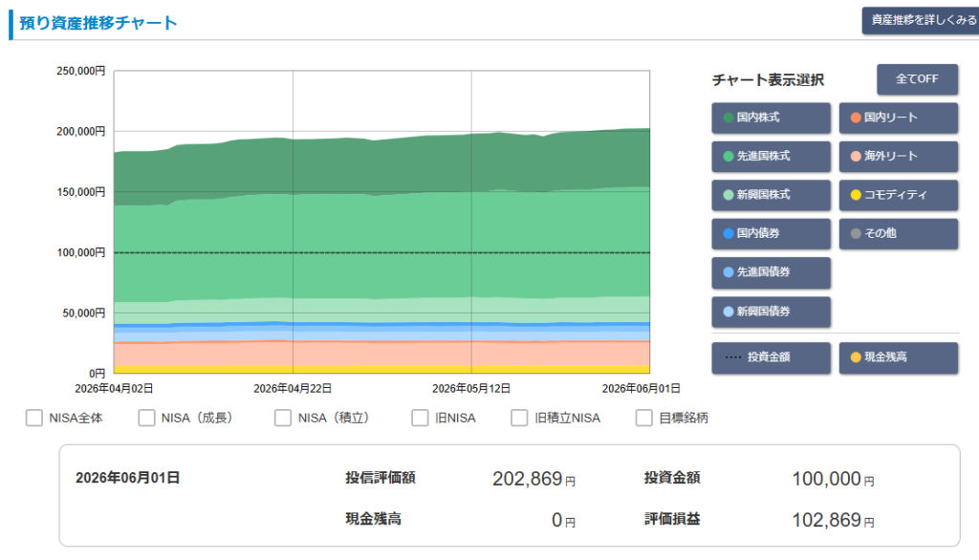This screenshot has width=979, height=560.
Task: Toggle 先進国債券 chart series button
Action: [x=771, y=272]
